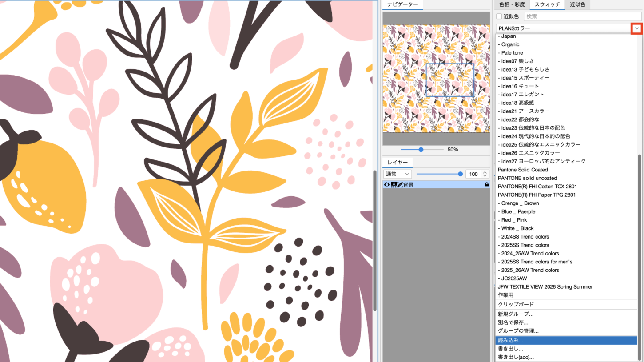Click the layer opacity stepper arrows
The height and width of the screenshot is (362, 644).
click(485, 174)
